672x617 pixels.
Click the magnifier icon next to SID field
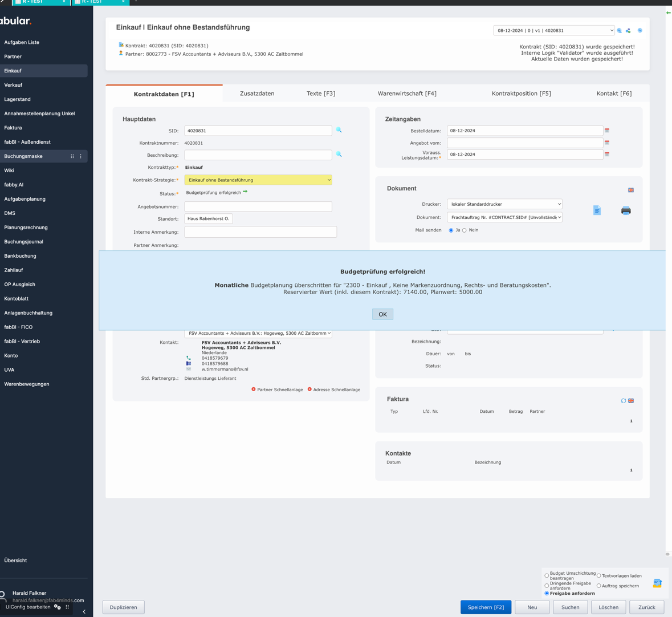pos(339,130)
